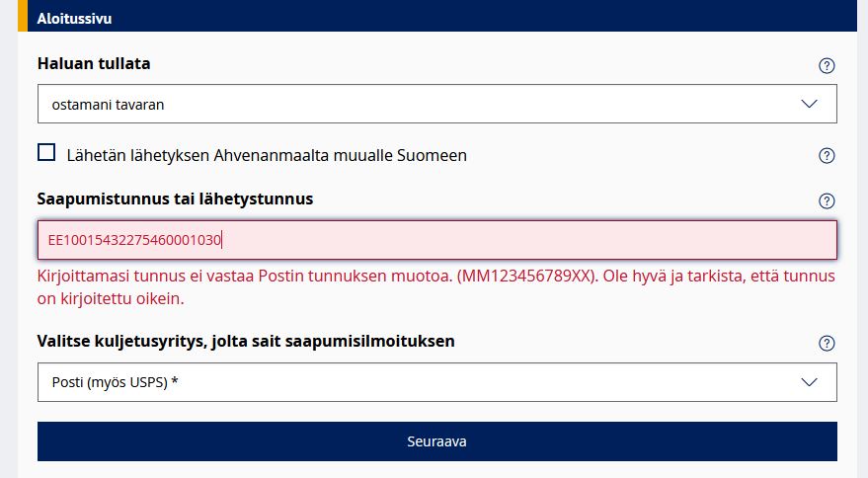Click help icon beside Ahvenanmaa checkbox
This screenshot has width=868, height=478.
tap(828, 155)
